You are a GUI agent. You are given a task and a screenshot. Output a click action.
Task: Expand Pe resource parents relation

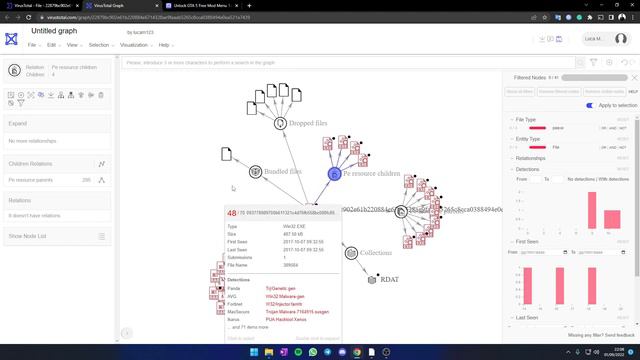tap(102, 180)
